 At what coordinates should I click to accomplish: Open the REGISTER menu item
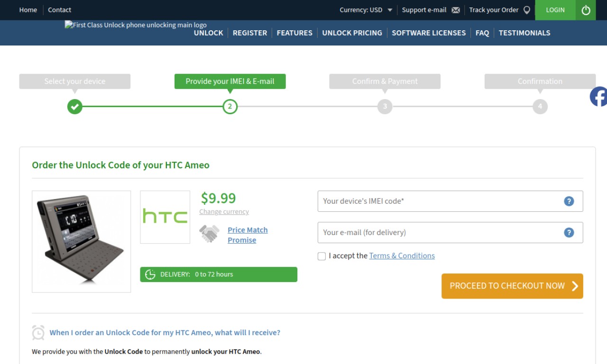click(250, 33)
